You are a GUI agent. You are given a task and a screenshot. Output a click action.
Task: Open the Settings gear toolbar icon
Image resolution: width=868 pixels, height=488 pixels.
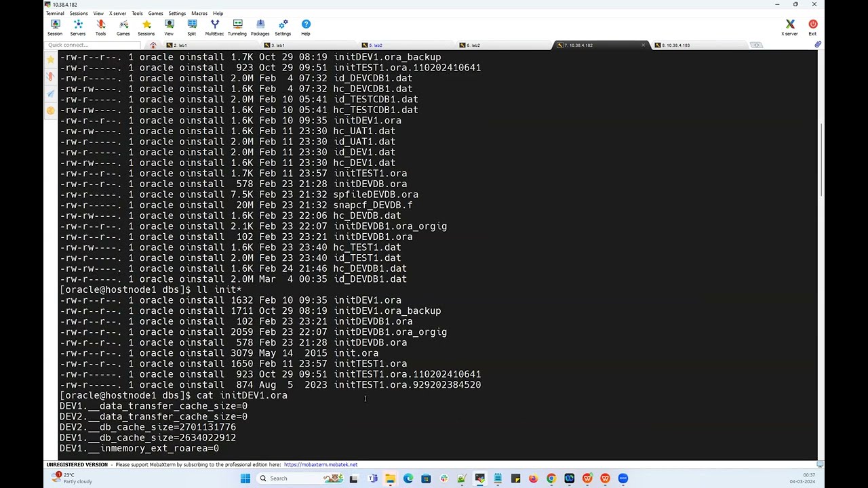coord(283,27)
